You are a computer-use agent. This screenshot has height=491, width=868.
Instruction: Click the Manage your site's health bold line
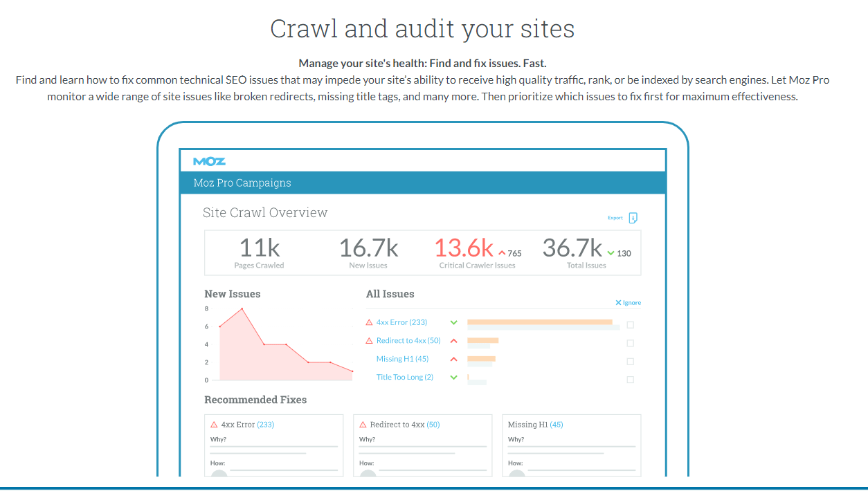tap(422, 64)
